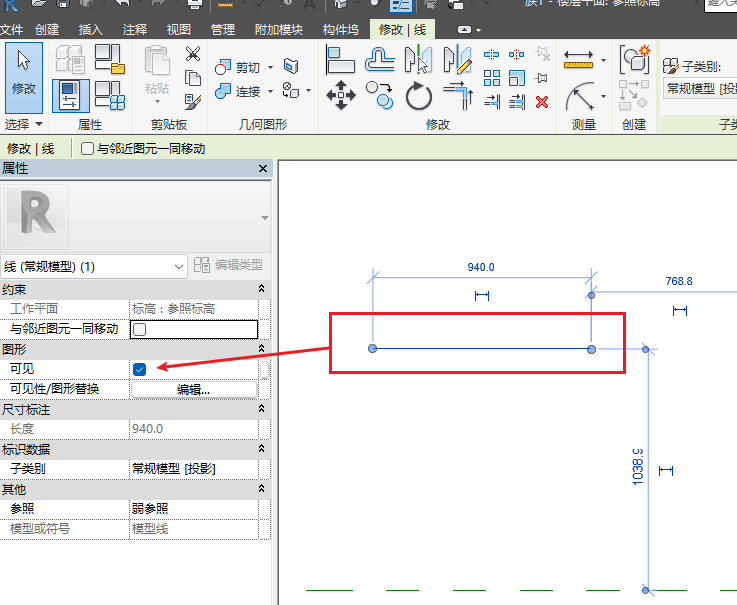Toggle the Properties palette icon
Screen dimensions: 737x605
click(71, 95)
